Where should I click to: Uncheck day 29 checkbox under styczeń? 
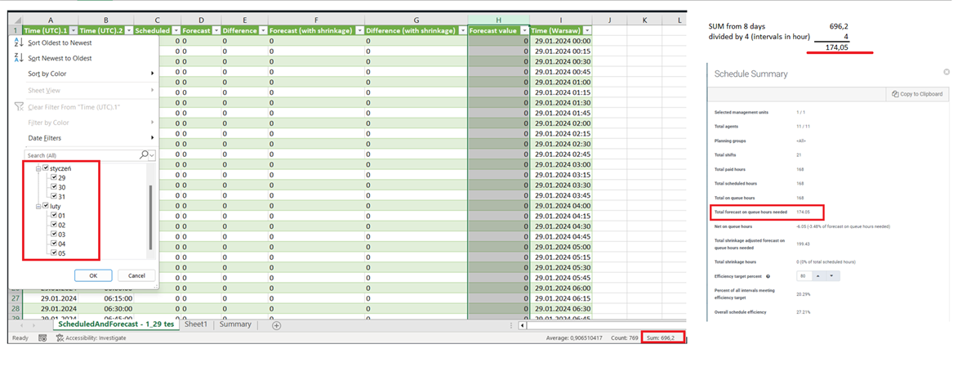coord(54,177)
